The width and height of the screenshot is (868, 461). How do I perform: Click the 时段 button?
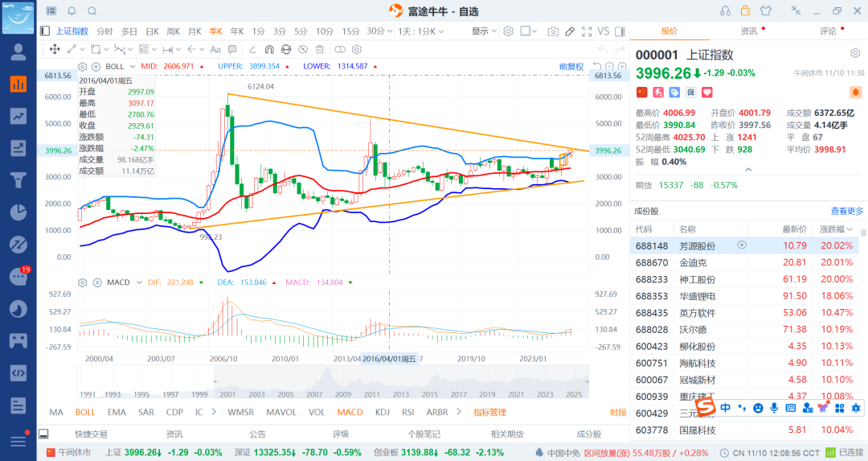(x=618, y=412)
